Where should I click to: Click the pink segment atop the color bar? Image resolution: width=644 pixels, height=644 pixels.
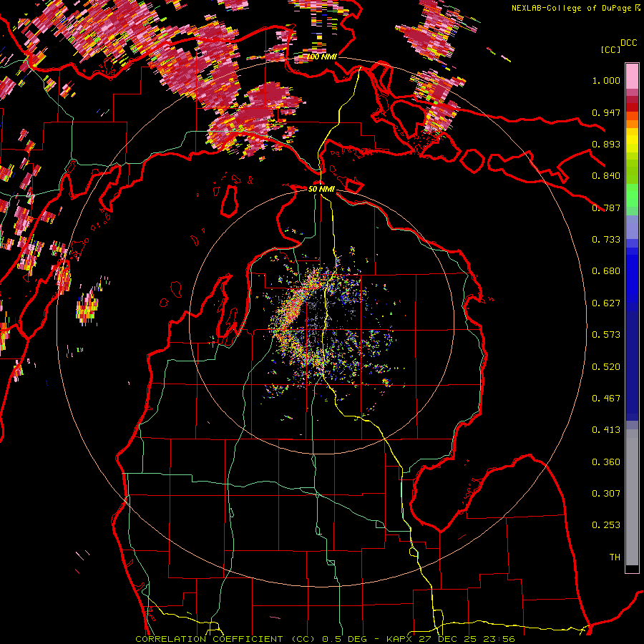pos(632,76)
